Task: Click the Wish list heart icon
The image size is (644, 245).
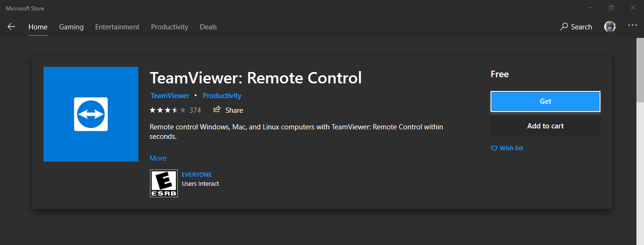Action: pos(494,148)
